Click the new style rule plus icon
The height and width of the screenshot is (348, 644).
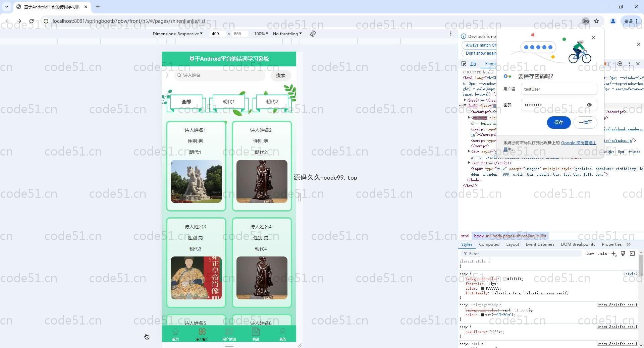click(613, 253)
